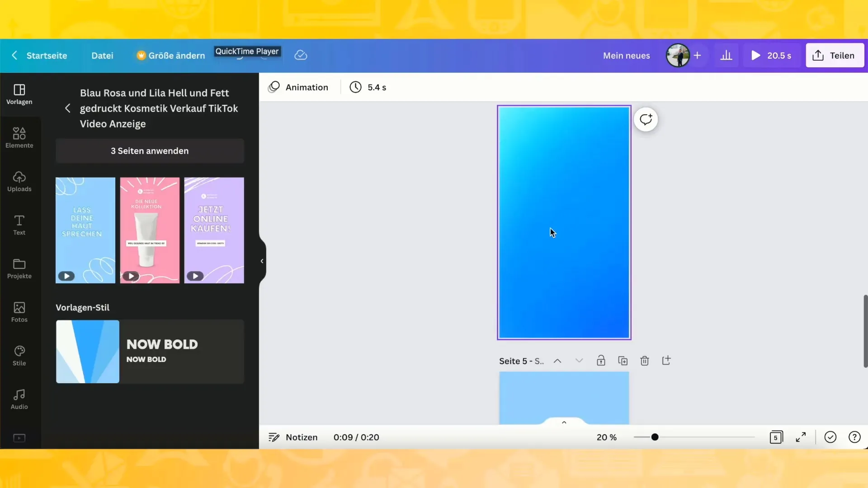Enable presentation check mode
868x488 pixels.
(830, 437)
